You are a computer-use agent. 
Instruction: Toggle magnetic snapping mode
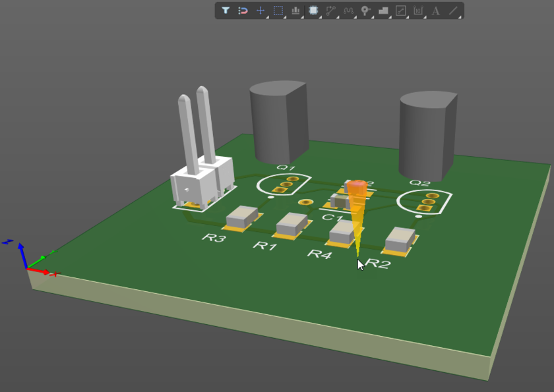tap(244, 10)
